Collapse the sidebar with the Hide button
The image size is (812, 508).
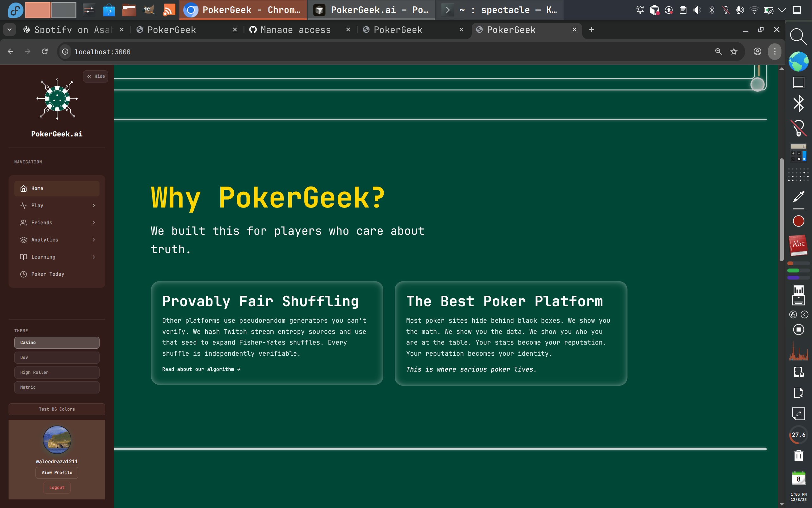95,76
